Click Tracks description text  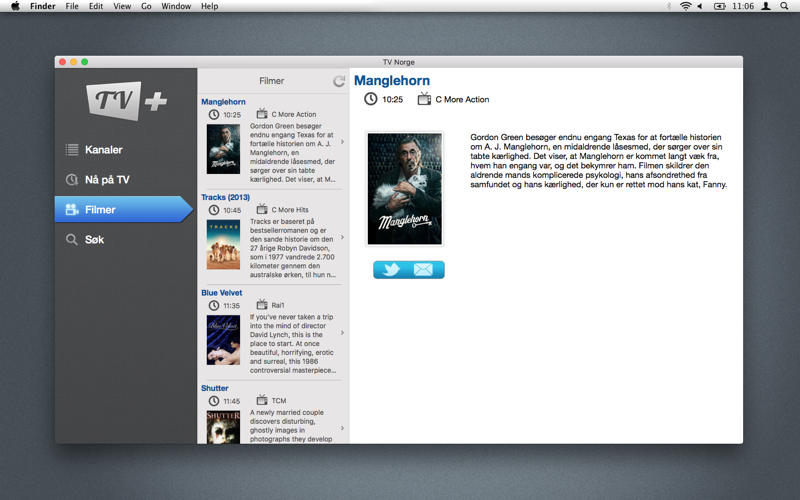pos(293,248)
